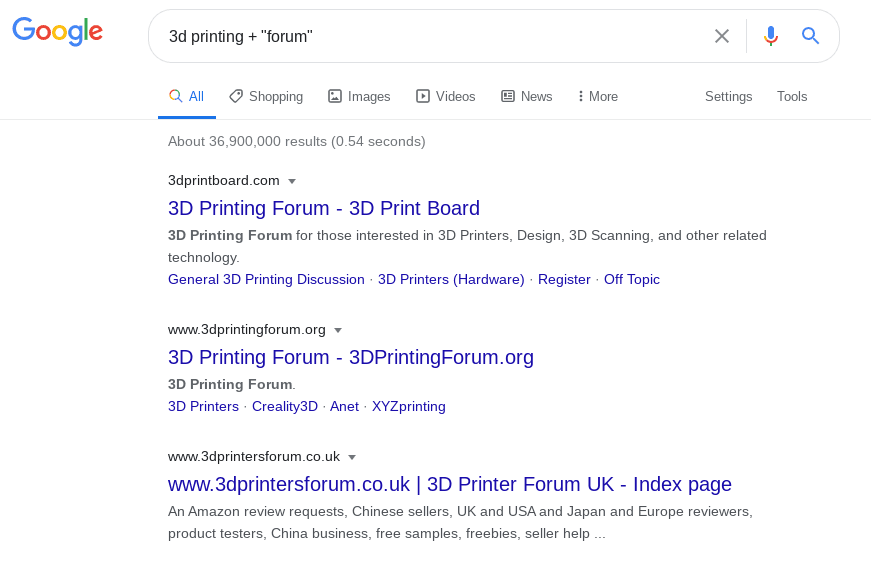Image resolution: width=871 pixels, height=561 pixels.
Task: Click the www.3dprintersforum.co.uk URL text
Action: pos(254,457)
